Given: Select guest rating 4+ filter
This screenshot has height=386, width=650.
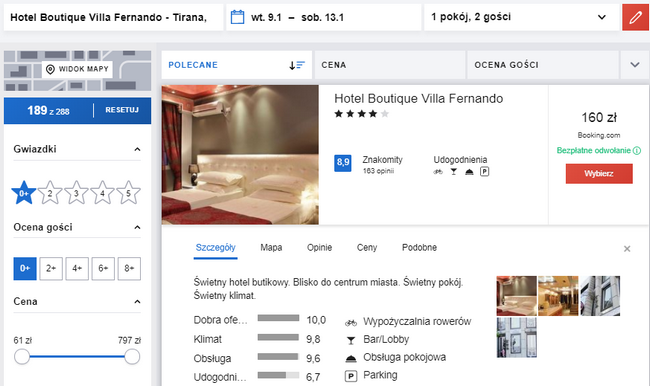Looking at the screenshot, I should 77,268.
